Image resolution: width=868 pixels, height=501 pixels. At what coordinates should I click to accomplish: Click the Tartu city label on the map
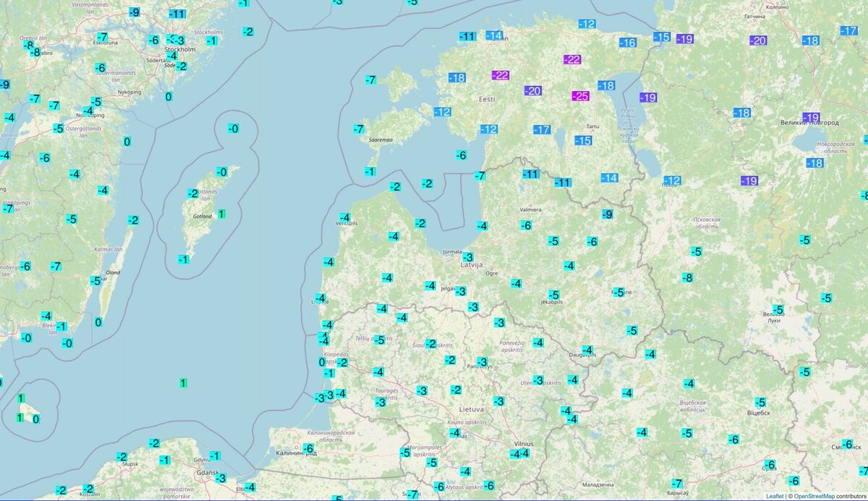coord(592,127)
